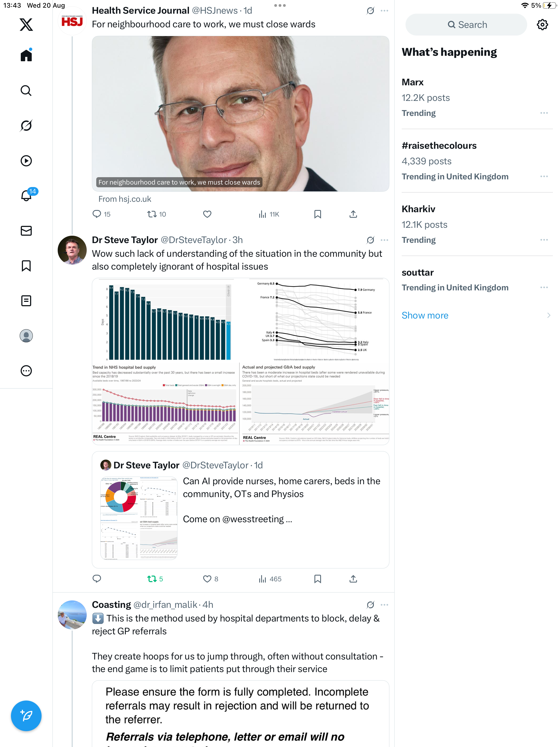Click Show more trends link
Image resolution: width=560 pixels, height=747 pixels.
[425, 316]
